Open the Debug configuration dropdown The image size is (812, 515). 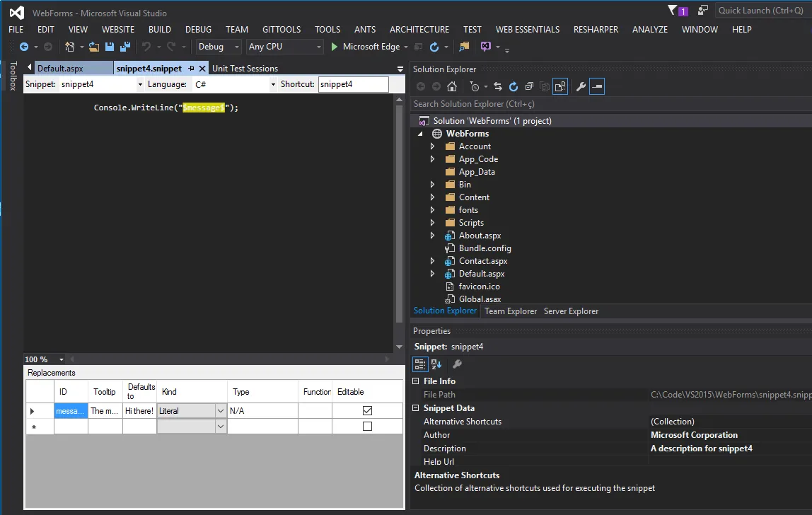(x=219, y=47)
